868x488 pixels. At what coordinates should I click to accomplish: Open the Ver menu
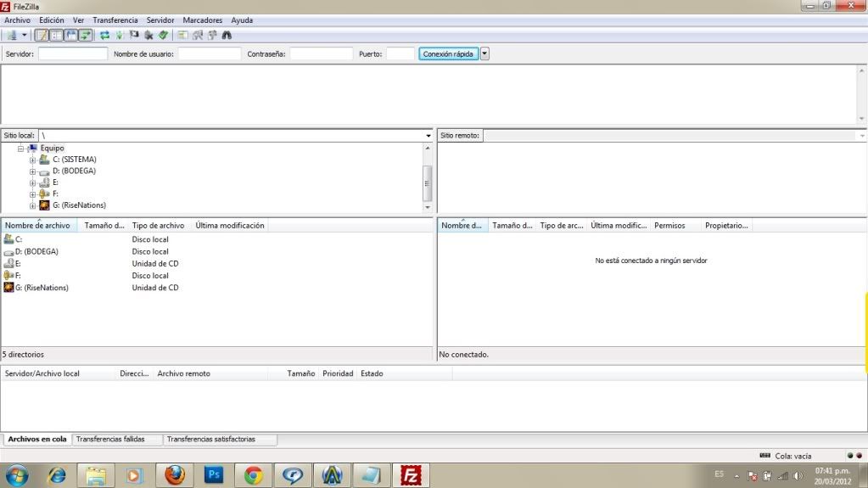coord(79,20)
